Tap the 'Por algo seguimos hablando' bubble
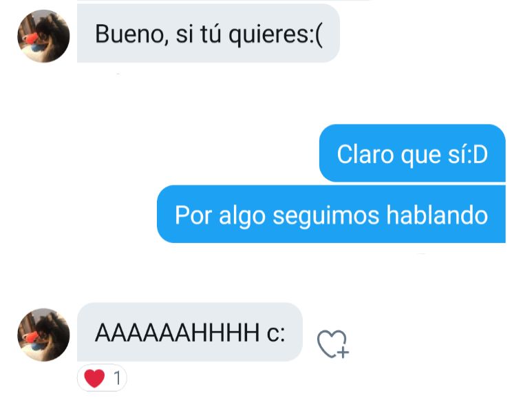The image size is (523, 420). tap(331, 214)
